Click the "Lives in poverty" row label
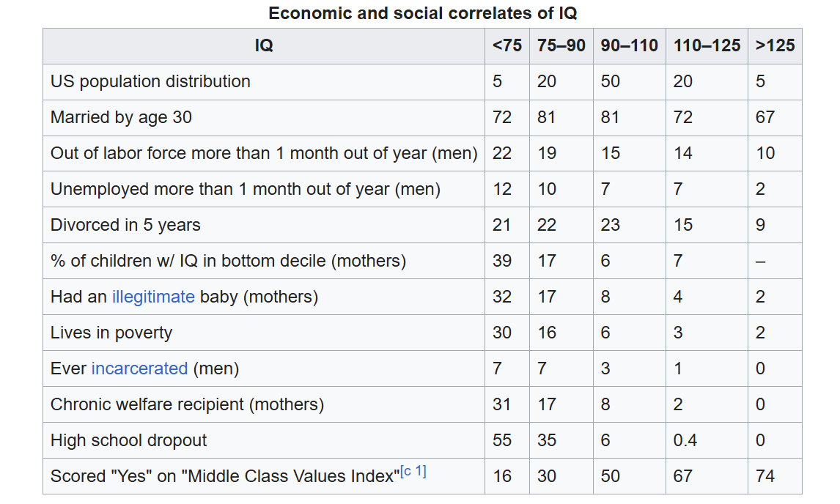 point(111,333)
